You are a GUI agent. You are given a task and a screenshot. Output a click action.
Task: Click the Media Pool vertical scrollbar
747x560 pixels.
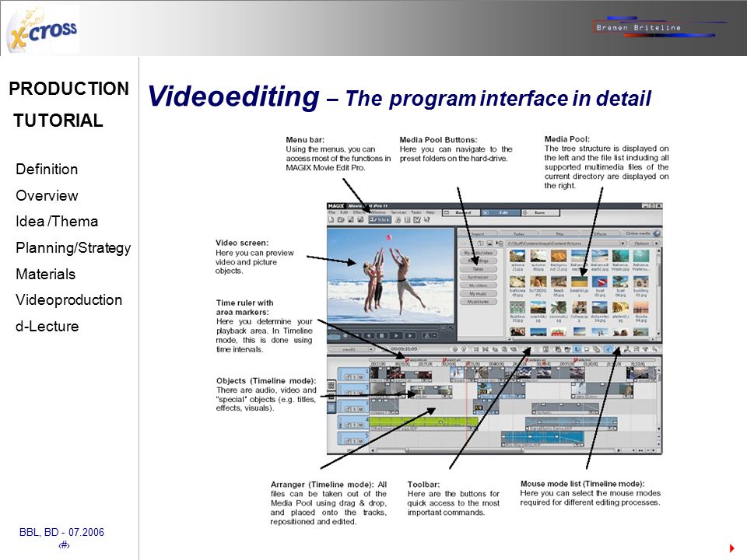659,292
